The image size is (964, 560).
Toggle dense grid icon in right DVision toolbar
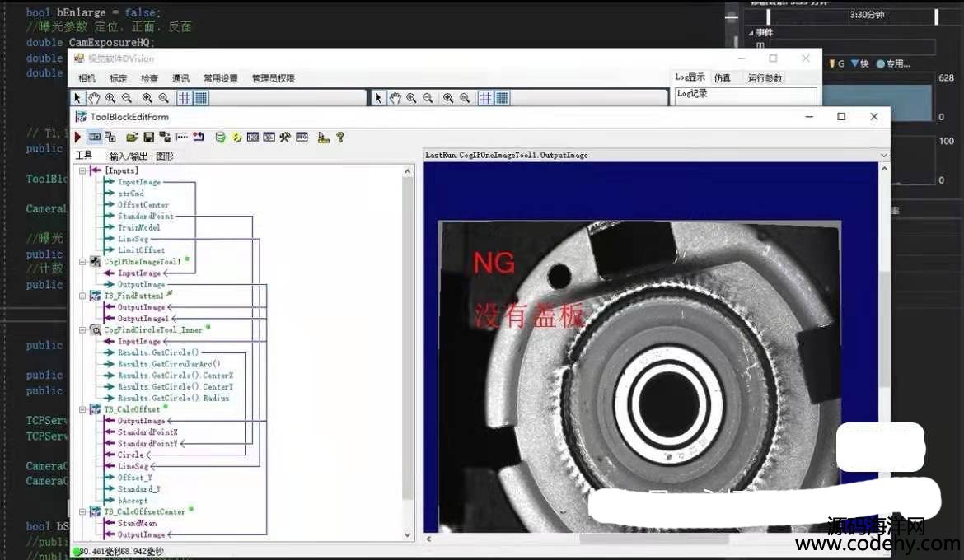tap(503, 98)
